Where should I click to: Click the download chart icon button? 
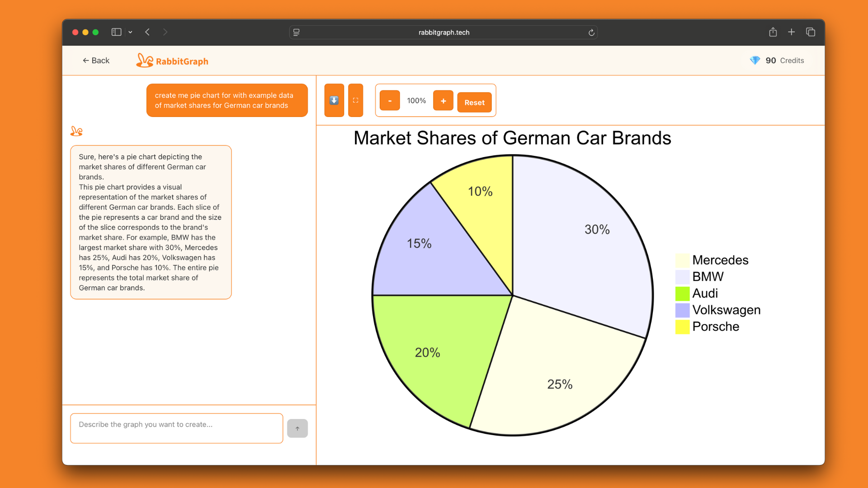(334, 100)
